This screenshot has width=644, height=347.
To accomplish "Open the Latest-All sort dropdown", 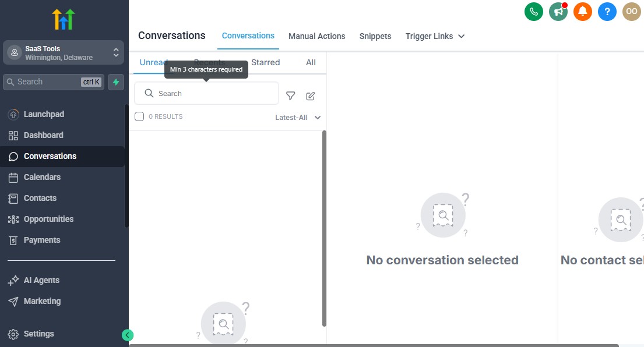I will pos(297,117).
